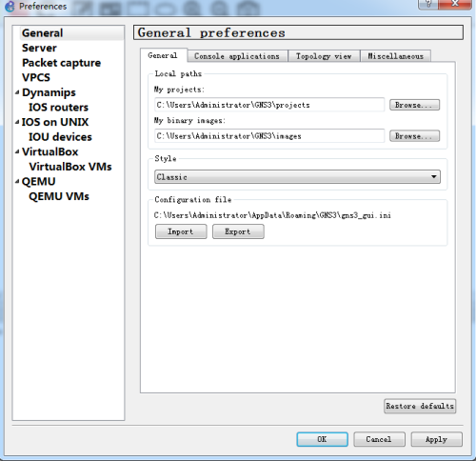The image size is (476, 461).
Task: Collapse the Dynamips tree node
Action: (17, 92)
